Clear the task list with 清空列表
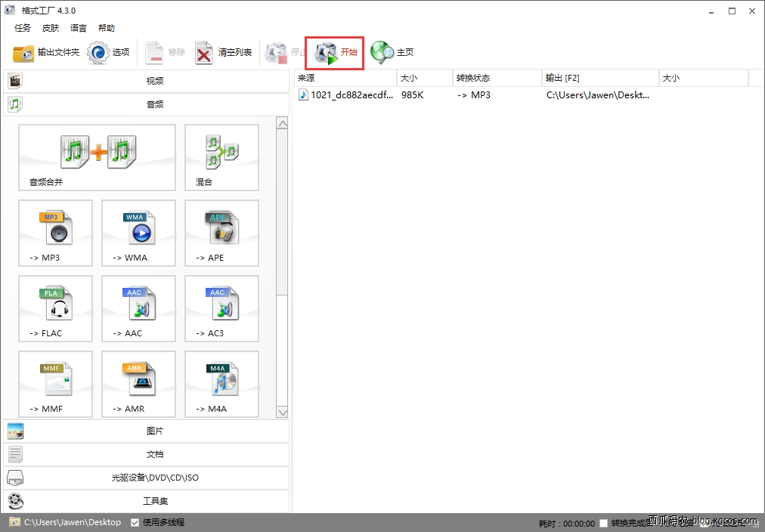 [224, 53]
